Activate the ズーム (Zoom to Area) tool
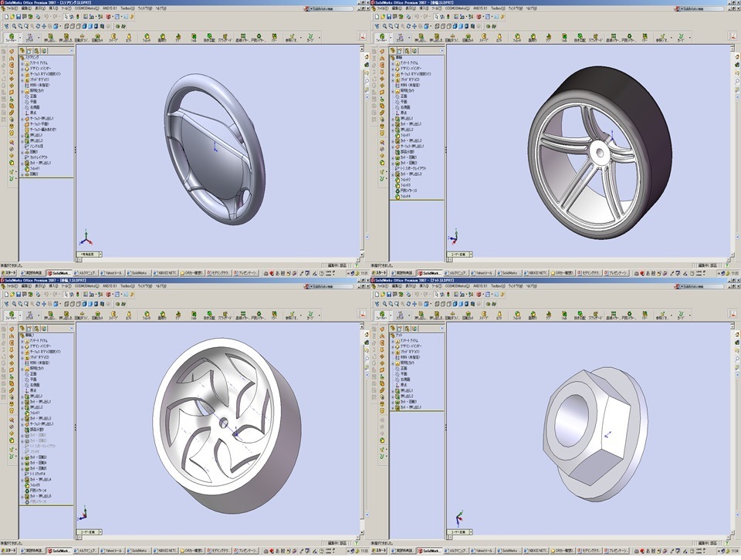Screen dimensions: 741x560 click(19, 24)
